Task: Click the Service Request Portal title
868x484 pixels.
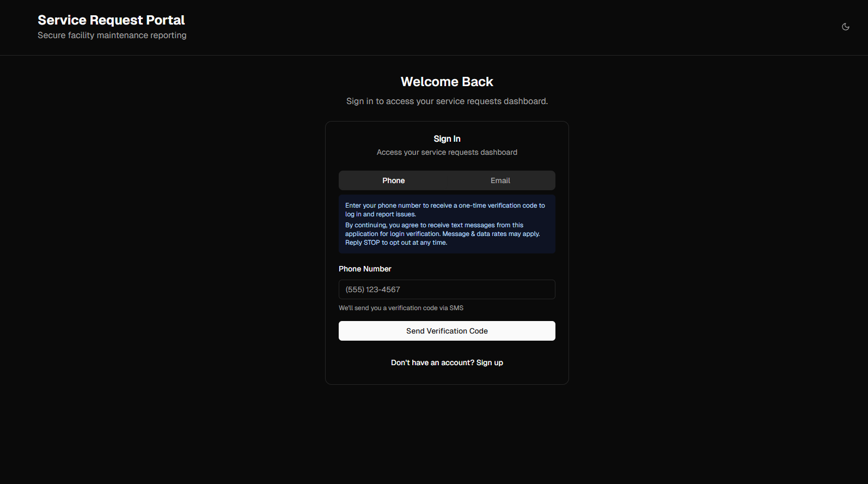Action: click(111, 20)
